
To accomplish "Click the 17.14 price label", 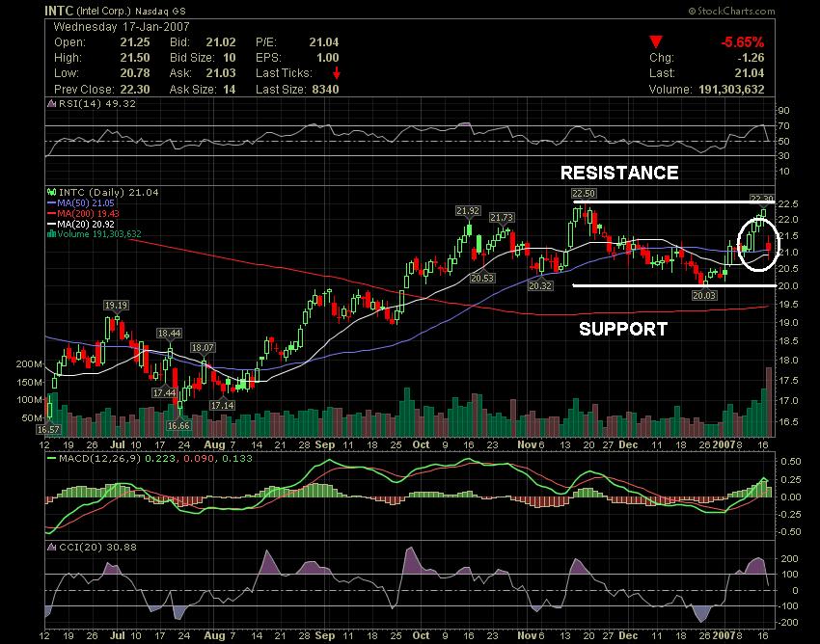I will tap(222, 405).
